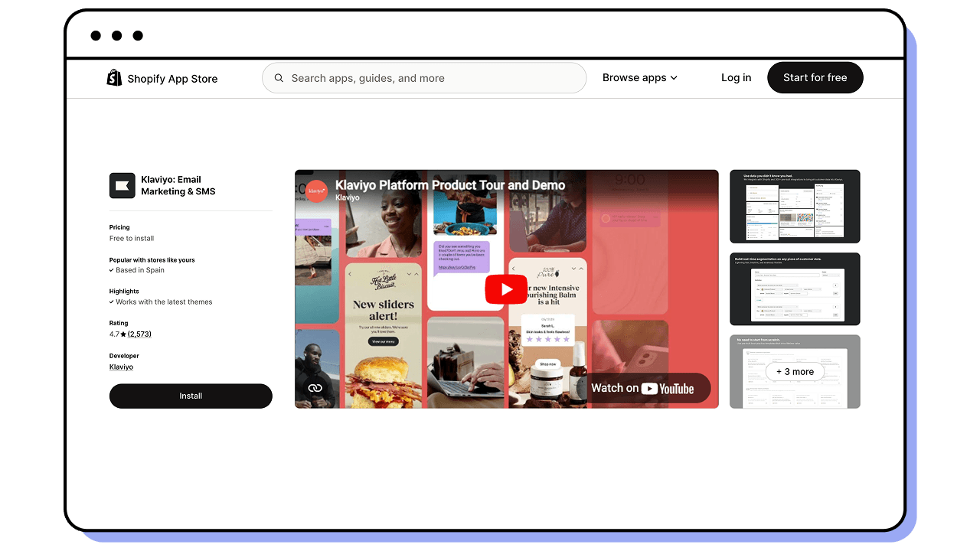Click the leftmost window dot on the title bar
Screen dimensions: 980x551
[95, 35]
